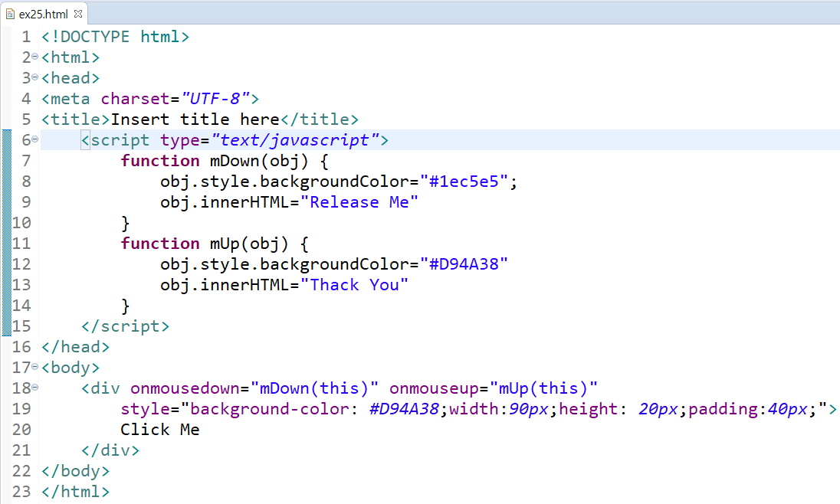Click the "mUp(this)" handler value
840x504 pixels.
[543, 389]
